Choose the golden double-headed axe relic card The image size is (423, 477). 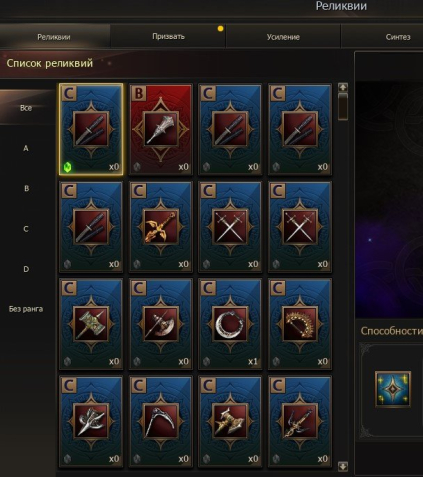[230, 421]
